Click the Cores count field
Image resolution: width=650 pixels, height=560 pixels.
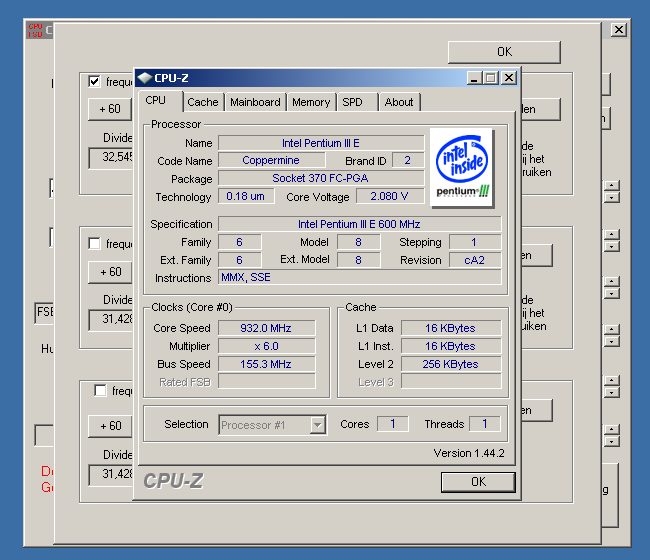point(393,424)
